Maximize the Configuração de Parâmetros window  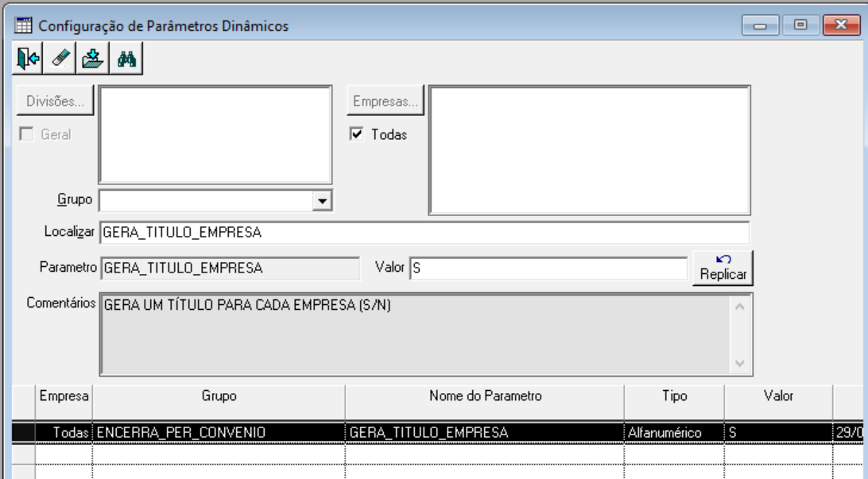click(800, 25)
